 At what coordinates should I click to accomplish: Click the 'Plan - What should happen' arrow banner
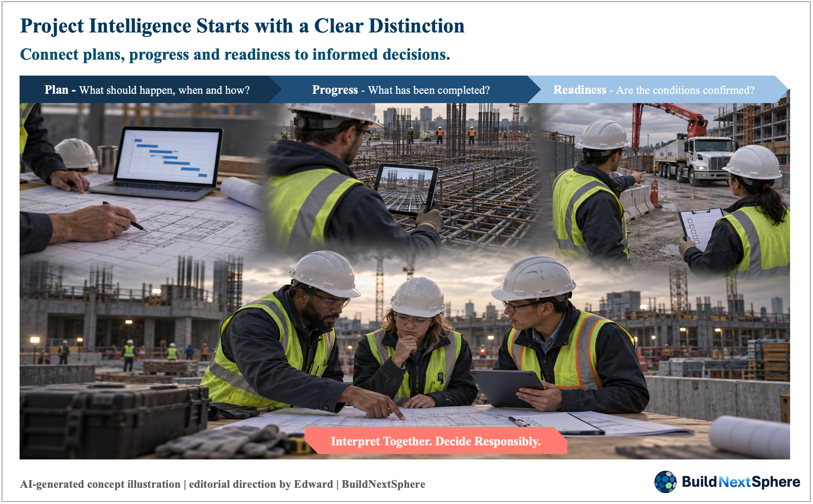click(151, 89)
